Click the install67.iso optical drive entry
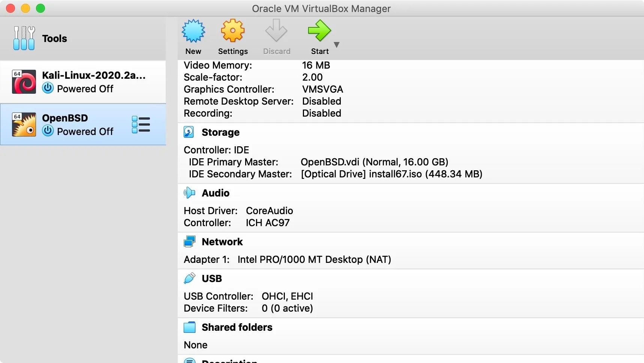 392,174
